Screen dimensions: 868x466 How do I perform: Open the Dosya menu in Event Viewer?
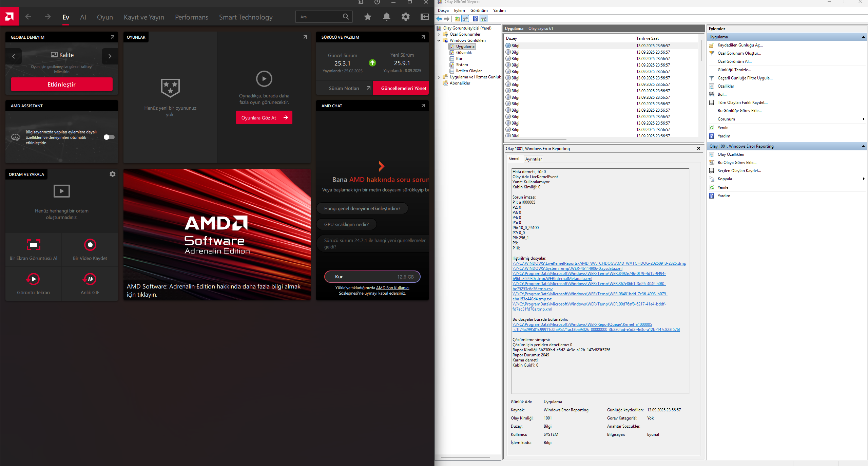[x=443, y=11]
